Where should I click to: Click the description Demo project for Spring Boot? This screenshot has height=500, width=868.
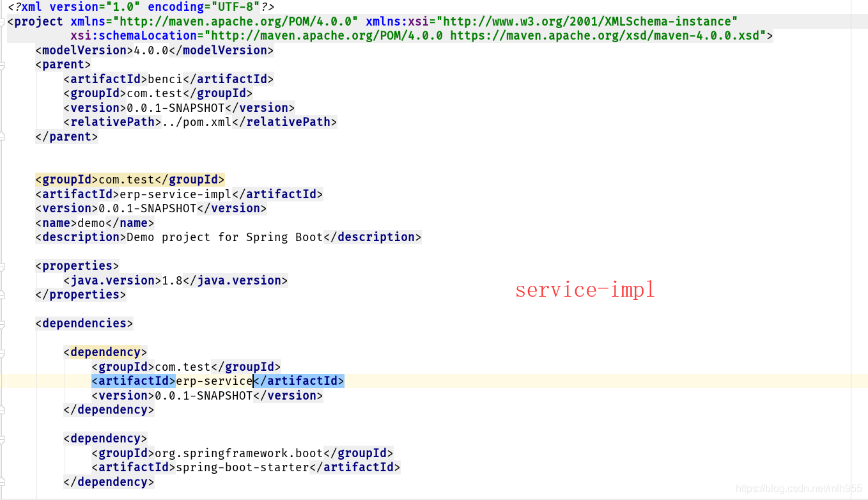click(225, 237)
